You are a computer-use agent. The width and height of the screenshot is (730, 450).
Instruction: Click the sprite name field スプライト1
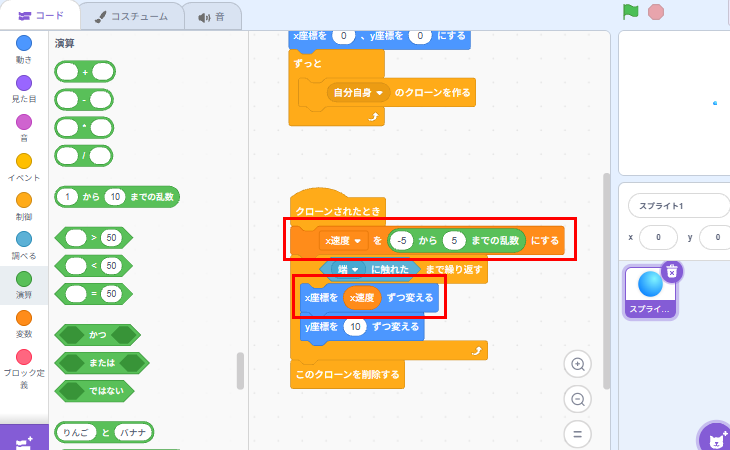(x=679, y=206)
